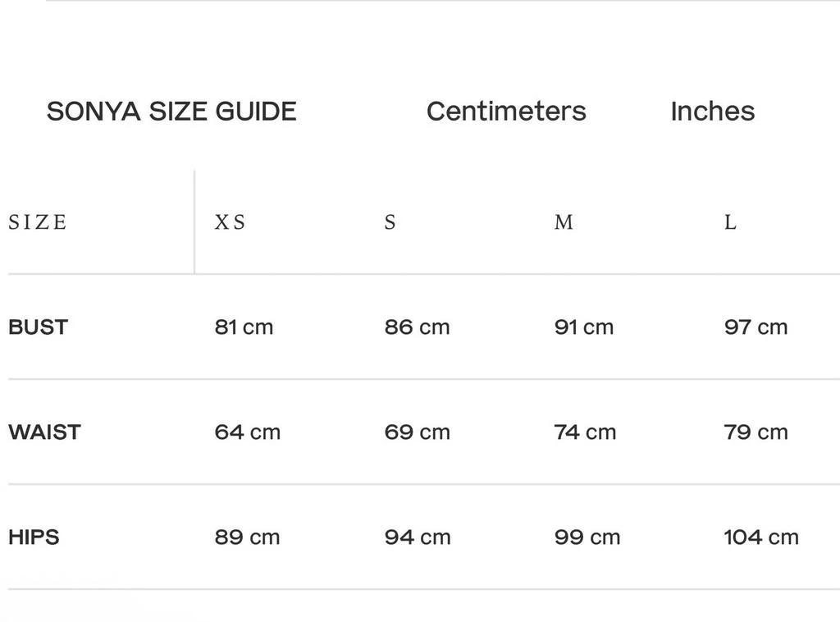Select the 94 cm hips value
Viewport: 840px width, 622px height.
418,537
